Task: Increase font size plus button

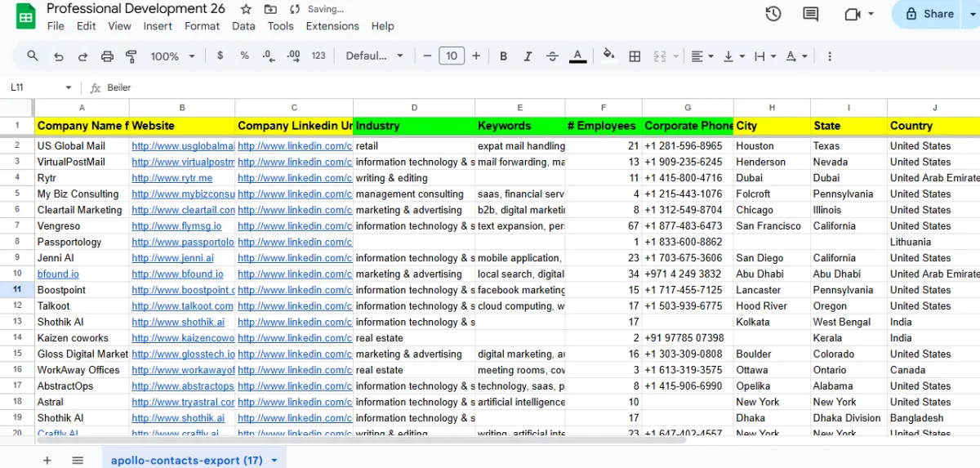Action: pos(476,56)
